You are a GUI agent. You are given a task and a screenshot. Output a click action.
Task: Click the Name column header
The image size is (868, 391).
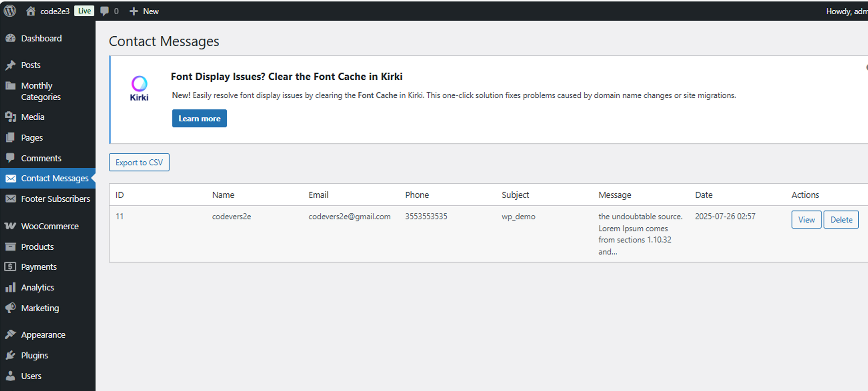pyautogui.click(x=223, y=195)
